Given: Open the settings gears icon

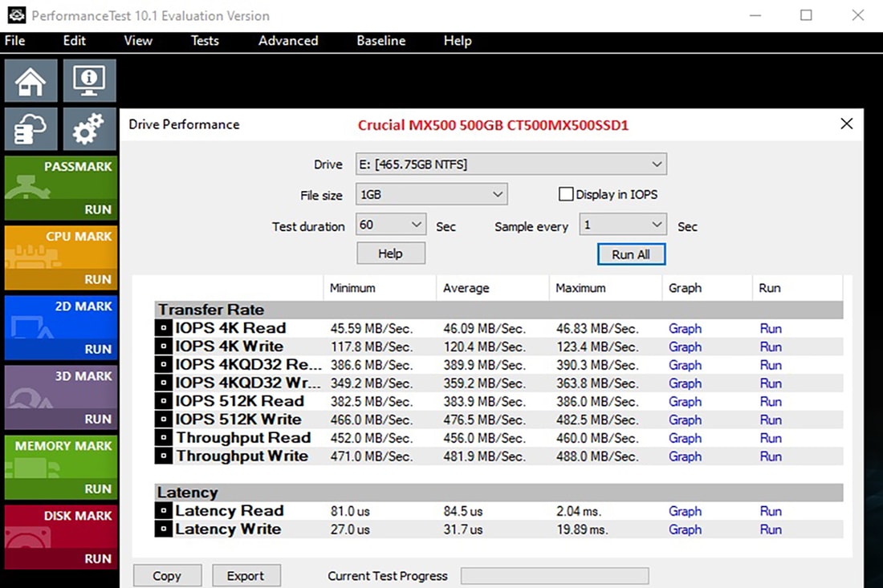Looking at the screenshot, I should click(x=89, y=129).
